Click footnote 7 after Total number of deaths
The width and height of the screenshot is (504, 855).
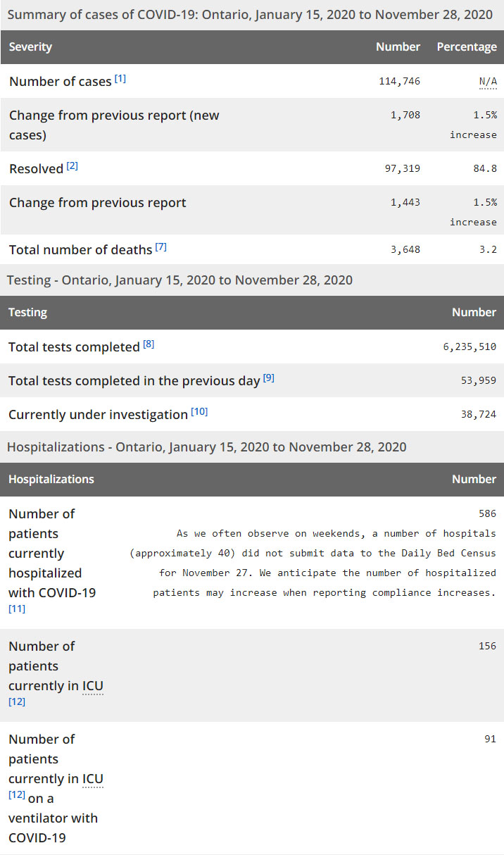coord(161,247)
